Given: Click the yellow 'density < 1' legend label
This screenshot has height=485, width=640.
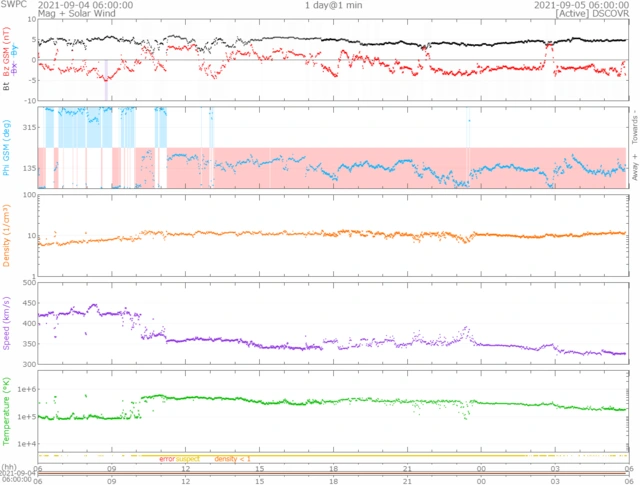Looking at the screenshot, I should point(232,459).
